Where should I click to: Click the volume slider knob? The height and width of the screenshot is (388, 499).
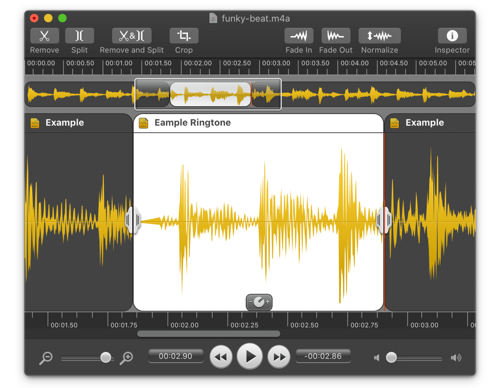(x=391, y=357)
